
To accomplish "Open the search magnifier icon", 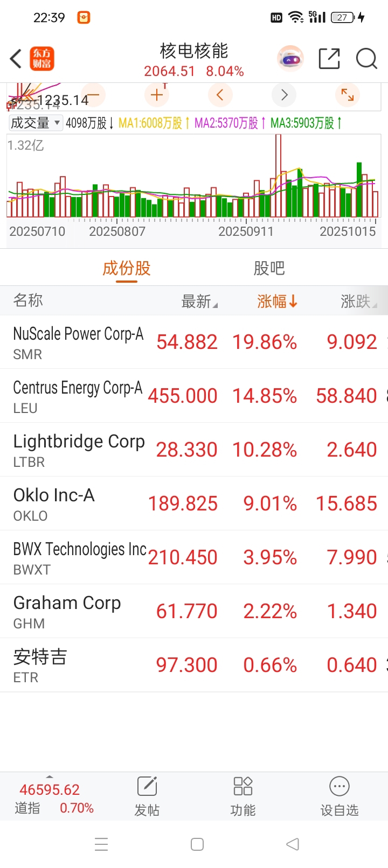I will coord(366,59).
